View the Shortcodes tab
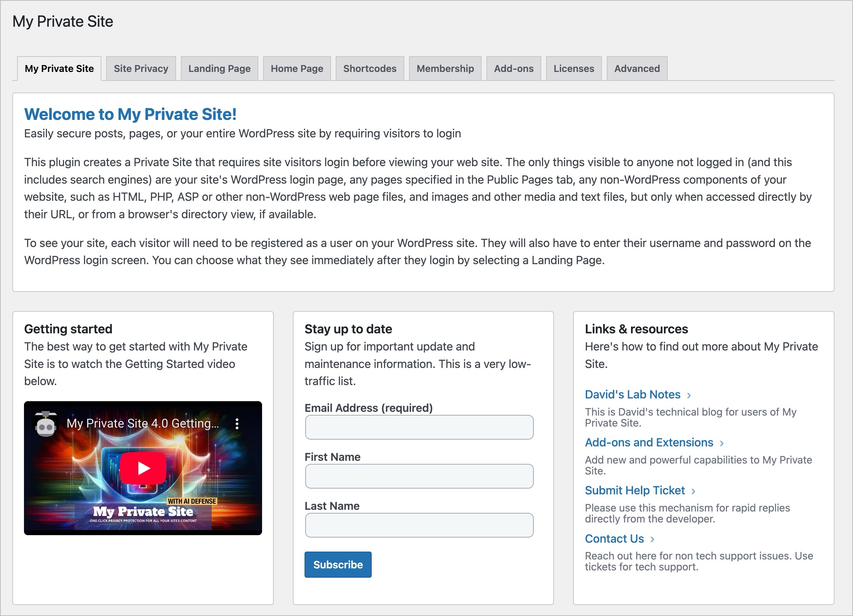The image size is (853, 616). pyautogui.click(x=370, y=69)
